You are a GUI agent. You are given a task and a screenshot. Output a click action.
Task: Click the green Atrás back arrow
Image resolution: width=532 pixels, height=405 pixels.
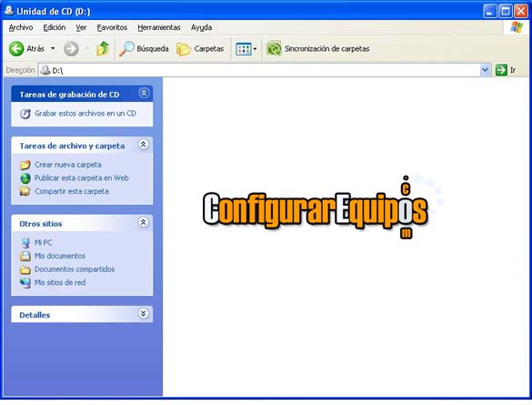pos(16,49)
